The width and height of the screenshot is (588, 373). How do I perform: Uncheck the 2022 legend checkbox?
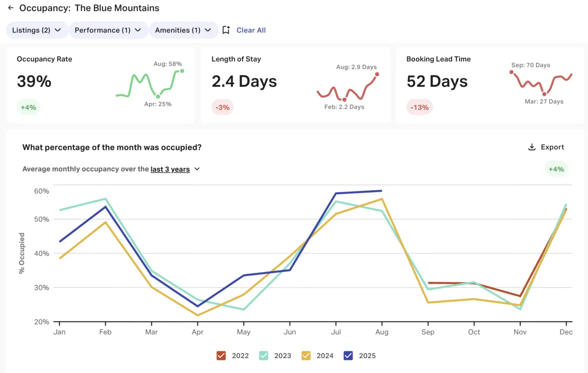click(221, 356)
